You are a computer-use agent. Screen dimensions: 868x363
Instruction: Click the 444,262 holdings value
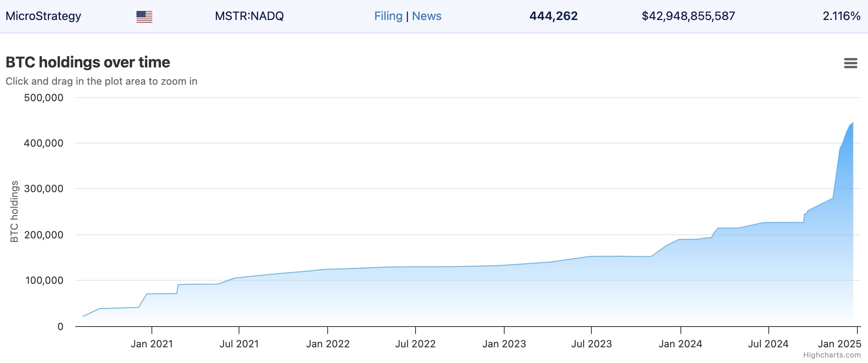click(x=553, y=16)
